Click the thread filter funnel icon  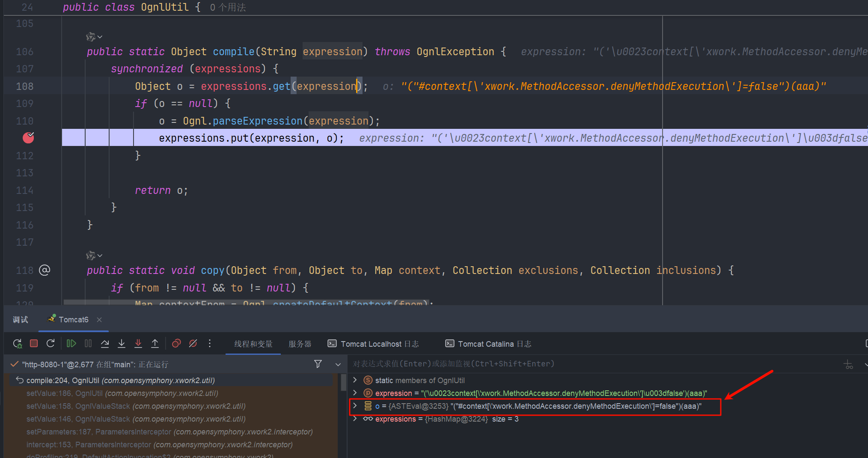(318, 364)
